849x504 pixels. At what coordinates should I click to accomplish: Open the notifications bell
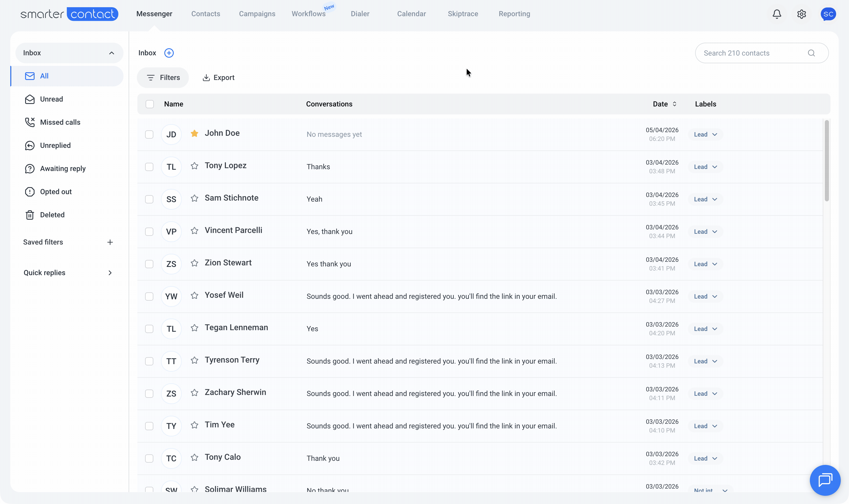[777, 14]
